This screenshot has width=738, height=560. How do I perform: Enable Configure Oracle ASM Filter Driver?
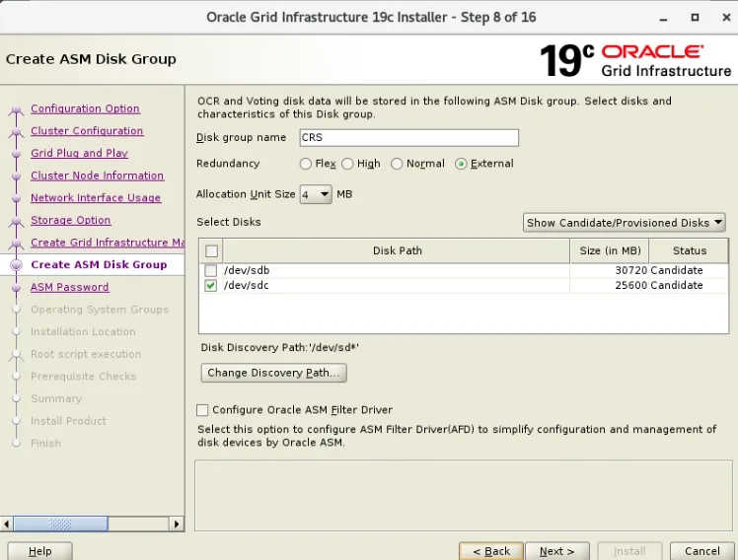[x=202, y=410]
